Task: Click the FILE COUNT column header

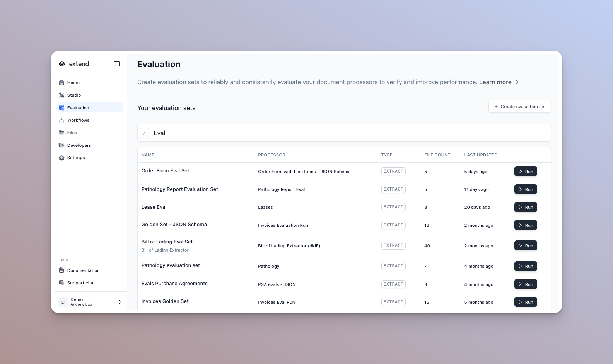Action: 437,155
